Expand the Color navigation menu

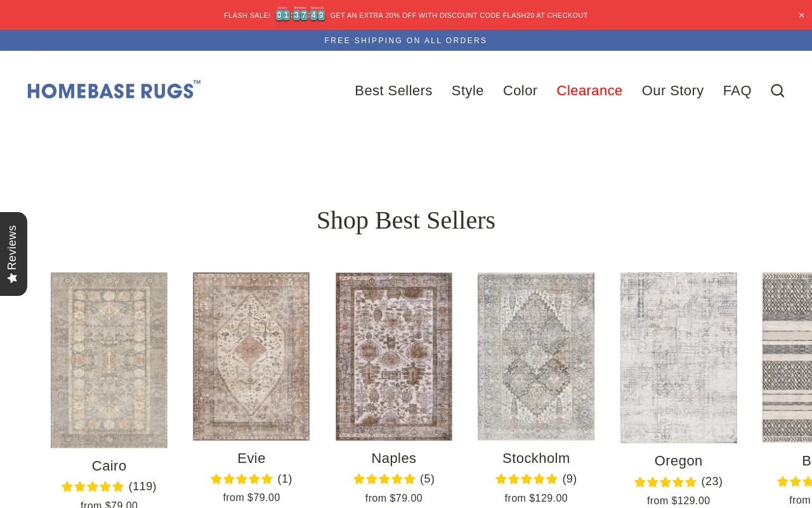click(520, 91)
